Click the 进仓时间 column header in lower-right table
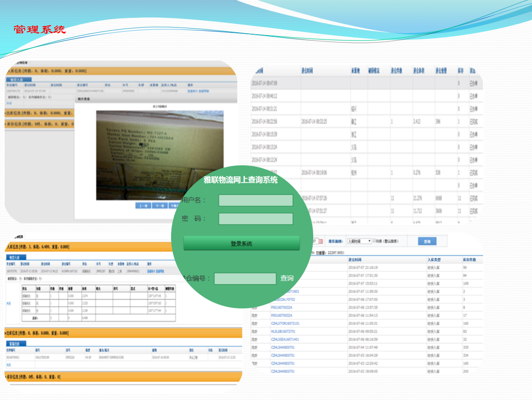 (x=355, y=260)
